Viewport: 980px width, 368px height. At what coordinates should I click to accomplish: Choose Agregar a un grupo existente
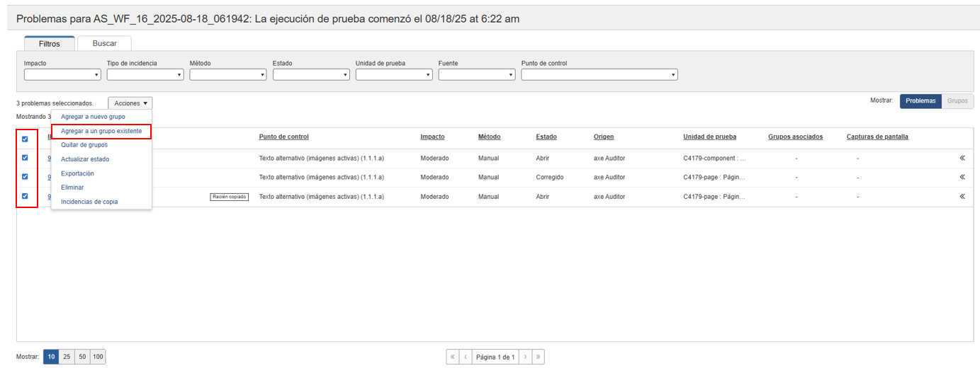tap(101, 131)
